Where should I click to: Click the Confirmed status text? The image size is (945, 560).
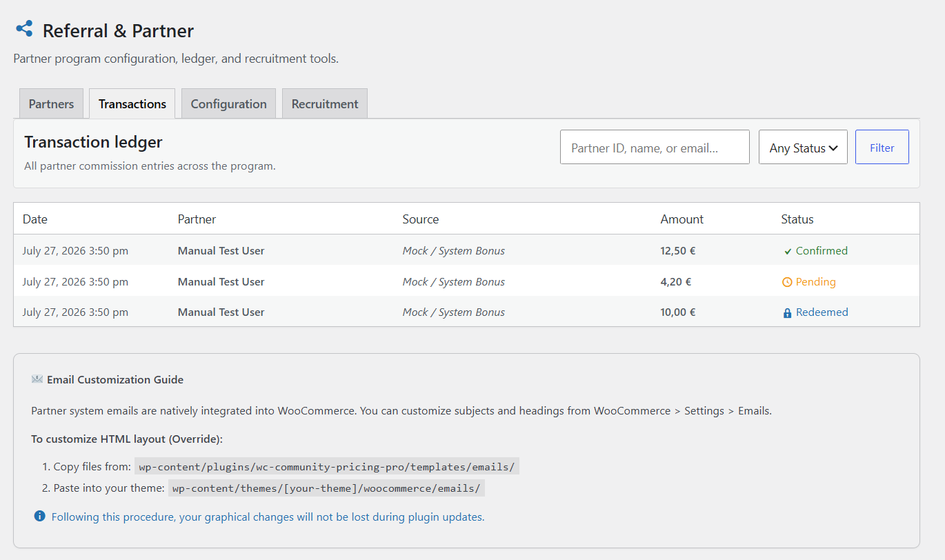[x=822, y=251]
